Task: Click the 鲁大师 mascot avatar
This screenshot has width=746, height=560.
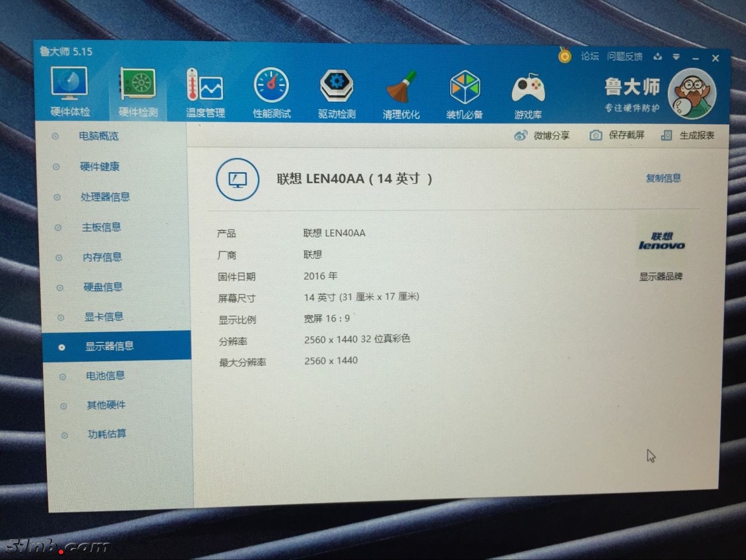Action: tap(693, 93)
